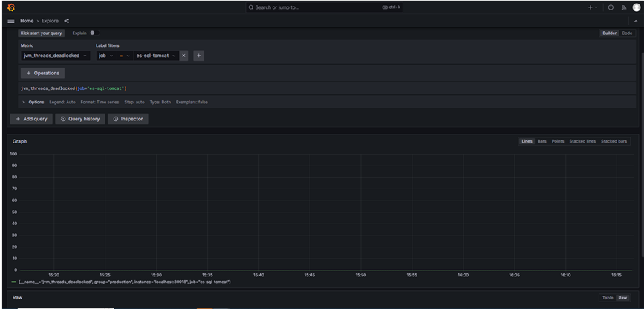Toggle the Explain switch
The height and width of the screenshot is (309, 644).
pyautogui.click(x=94, y=33)
